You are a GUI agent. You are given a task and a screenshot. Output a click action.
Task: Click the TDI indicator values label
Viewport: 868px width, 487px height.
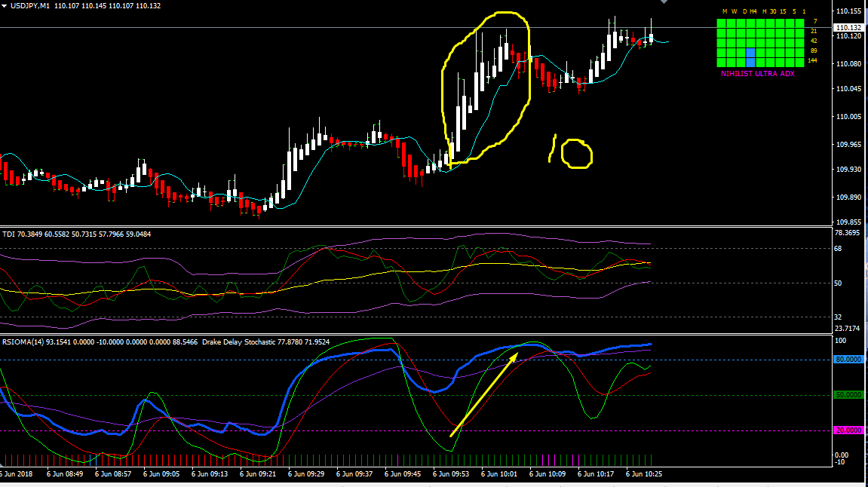[x=76, y=234]
